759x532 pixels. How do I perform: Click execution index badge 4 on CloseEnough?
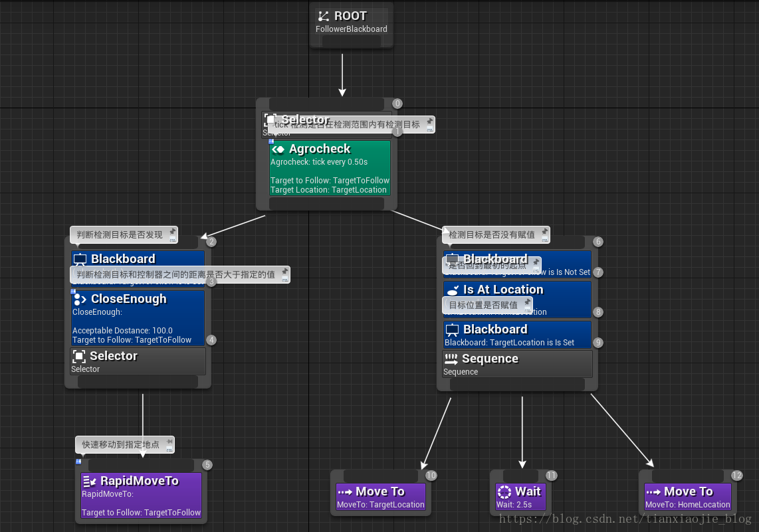[211, 340]
